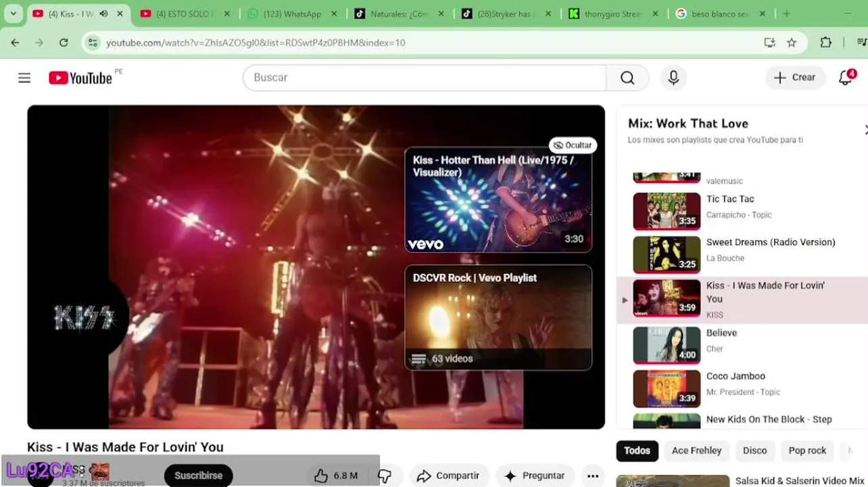Open the La Bouche channel name
The image size is (868, 487).
(725, 258)
